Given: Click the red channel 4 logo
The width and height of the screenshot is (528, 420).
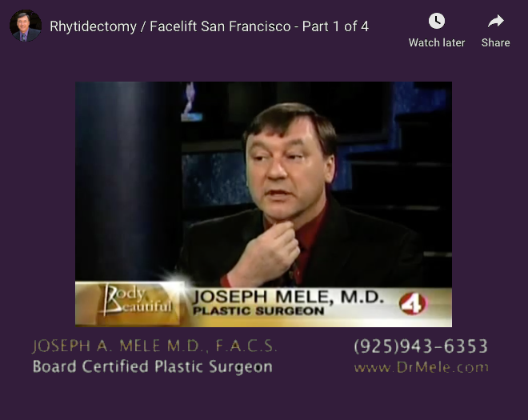Looking at the screenshot, I should (x=413, y=303).
